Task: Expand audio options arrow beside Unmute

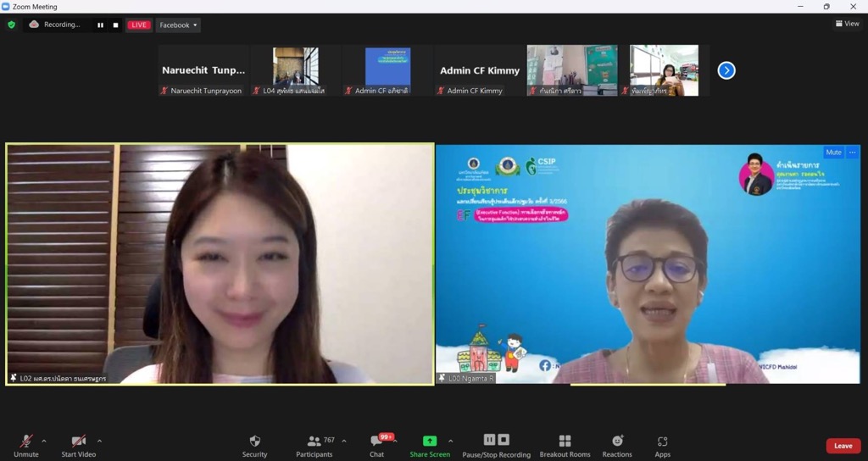Action: click(x=44, y=441)
